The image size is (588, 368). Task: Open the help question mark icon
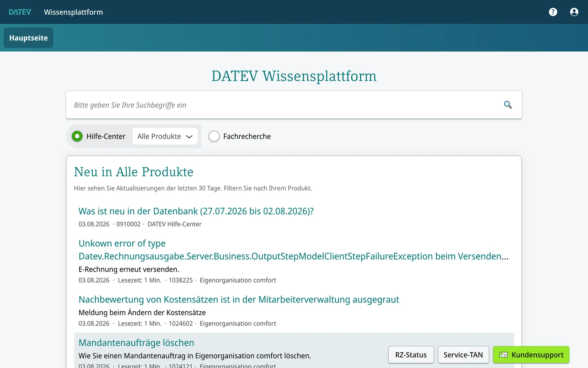pos(553,12)
